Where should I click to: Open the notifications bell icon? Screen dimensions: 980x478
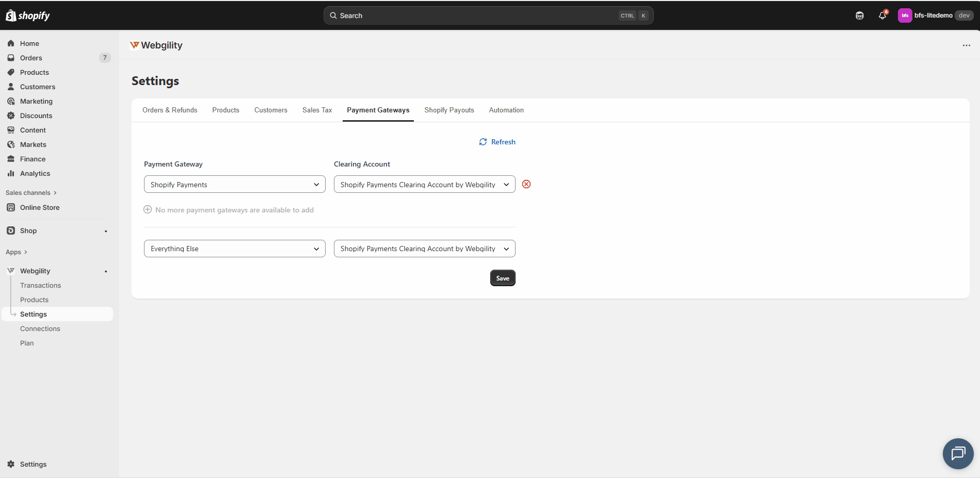882,15
